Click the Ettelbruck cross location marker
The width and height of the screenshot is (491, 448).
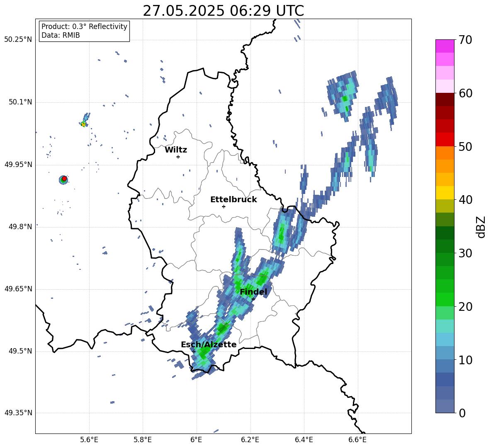pyautogui.click(x=224, y=206)
